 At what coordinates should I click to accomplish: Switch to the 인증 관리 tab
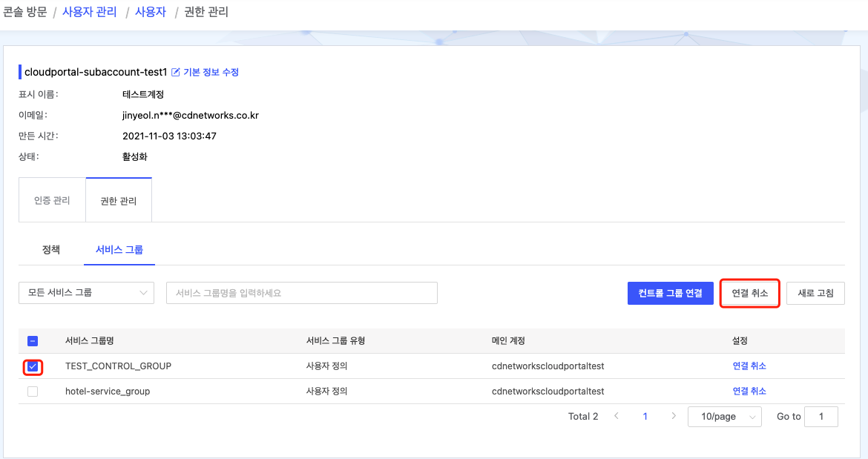(51, 199)
